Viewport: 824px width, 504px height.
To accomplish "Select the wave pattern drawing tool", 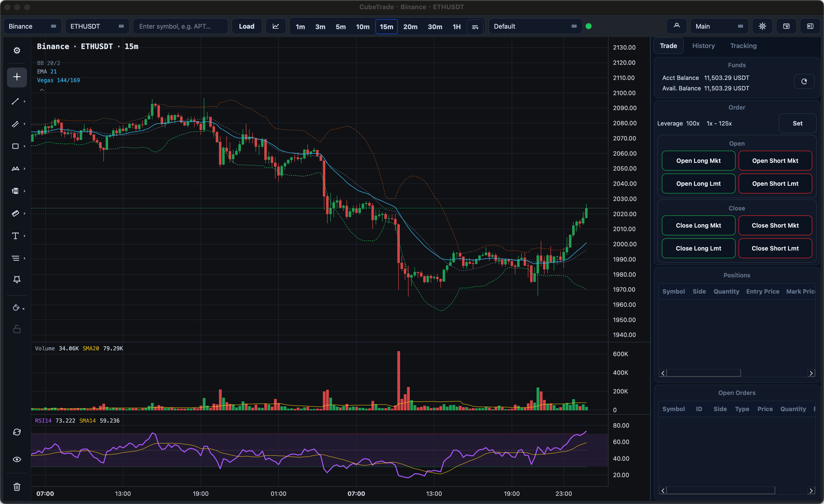I will (x=15, y=168).
